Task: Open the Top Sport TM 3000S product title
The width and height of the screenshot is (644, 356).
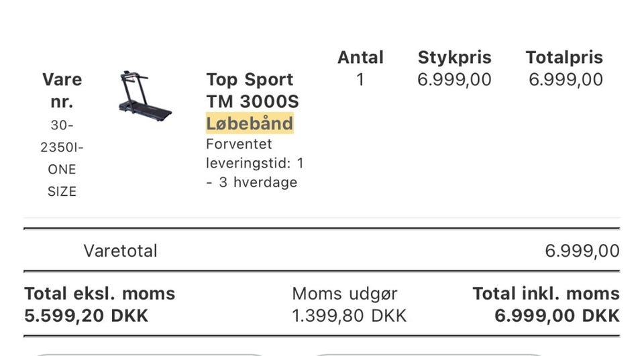Action: (252, 91)
